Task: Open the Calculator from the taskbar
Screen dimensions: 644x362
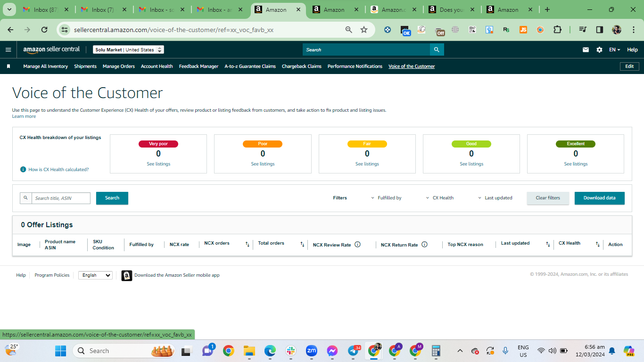Action: pyautogui.click(x=436, y=351)
